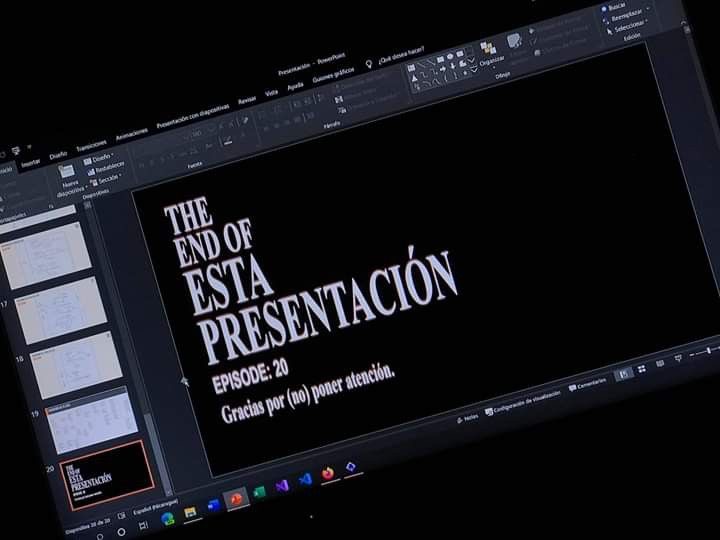This screenshot has height=540, width=720.
Task: Open Microsoft Edge from the taskbar
Action: click(x=168, y=518)
